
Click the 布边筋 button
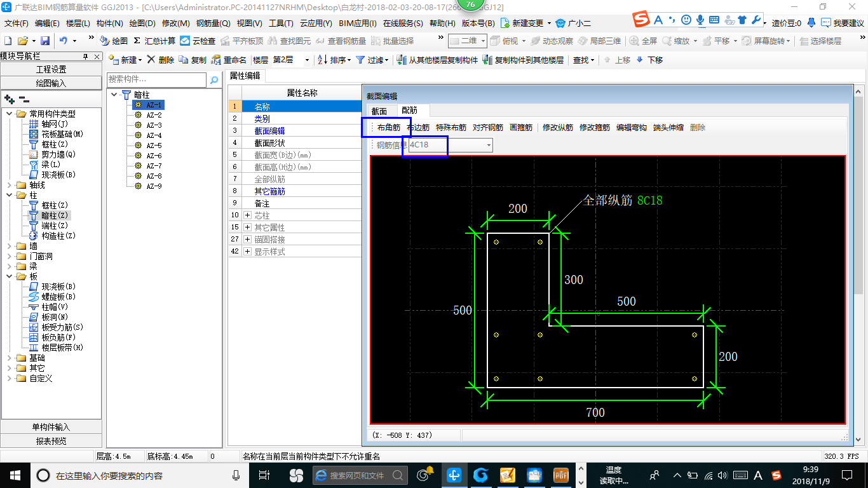point(418,127)
